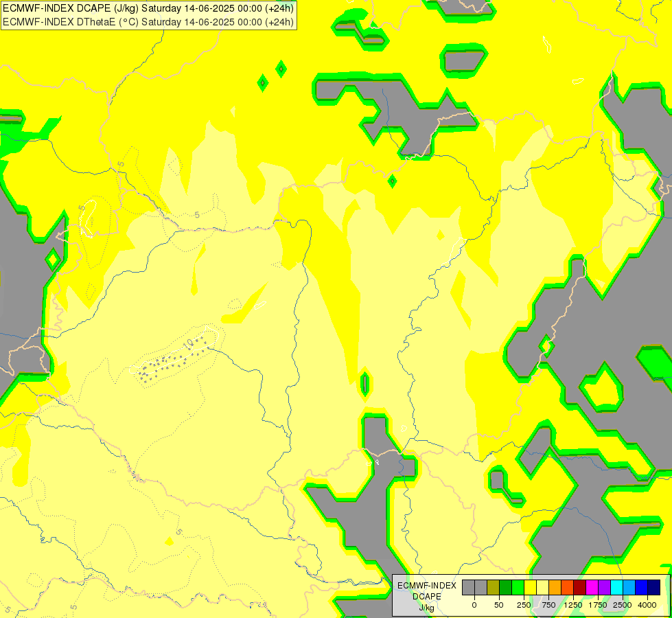Click the pure blue legend swatch
The width and height of the screenshot is (672, 618).
642,588
